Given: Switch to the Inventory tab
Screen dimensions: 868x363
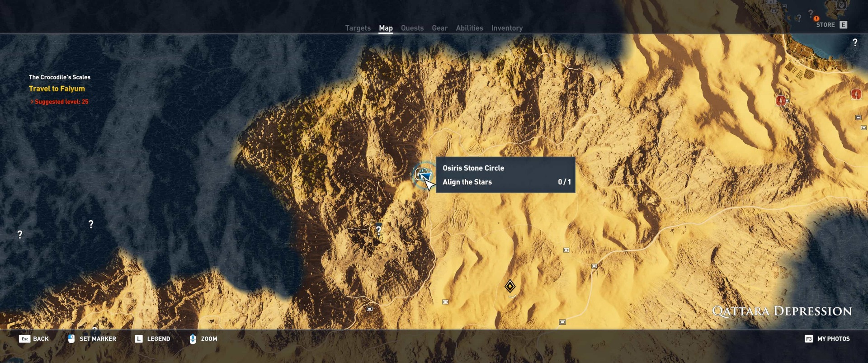Looking at the screenshot, I should [507, 28].
